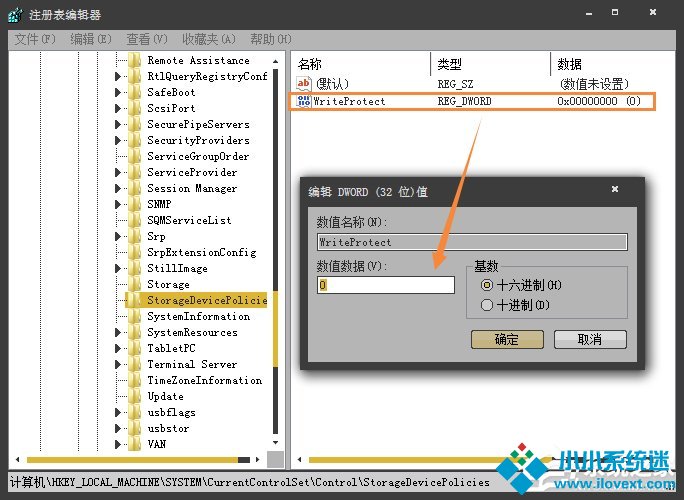Expand the SecurityProviders tree node arrow

(x=118, y=140)
